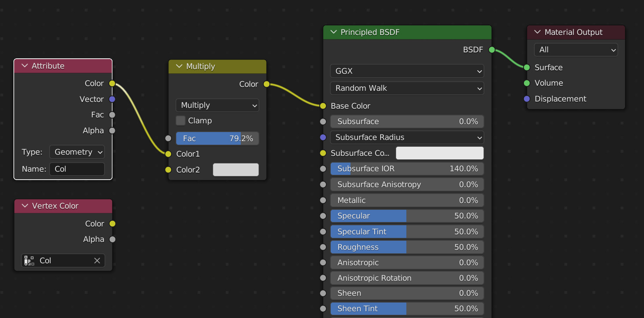Expand the Subsurface Radius dropdown
Viewport: 644px width, 318px height.
[x=407, y=137]
